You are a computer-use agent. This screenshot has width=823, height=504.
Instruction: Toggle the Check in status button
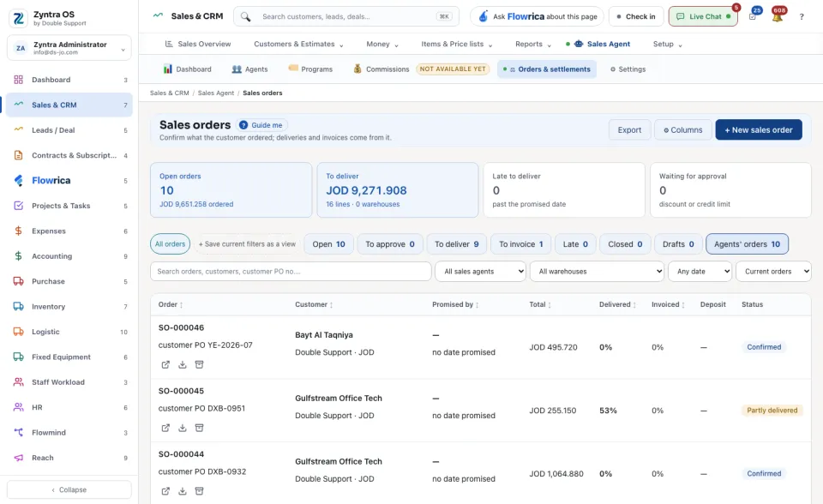(635, 16)
